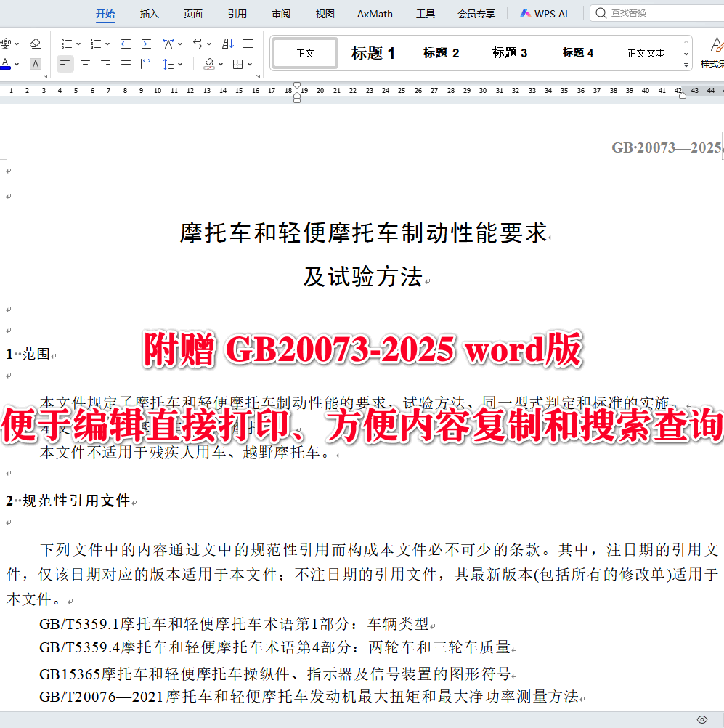724x728 pixels.
Task: Switch to the 插入 ribbon tab
Action: [x=149, y=13]
